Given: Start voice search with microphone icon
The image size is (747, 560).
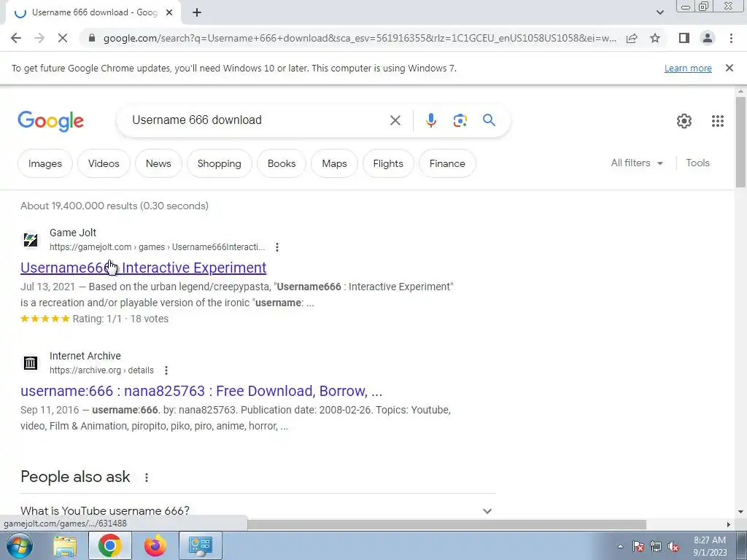Looking at the screenshot, I should [x=430, y=120].
